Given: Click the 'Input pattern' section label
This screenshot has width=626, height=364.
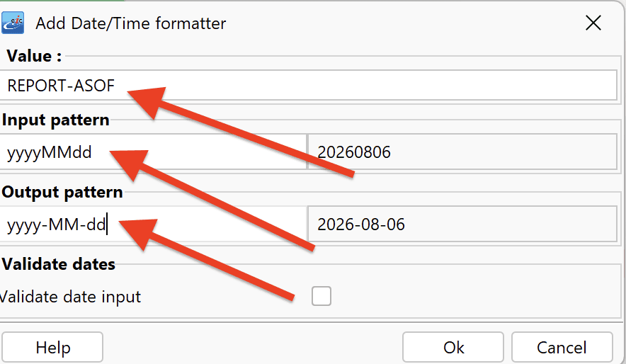Looking at the screenshot, I should 55,120.
